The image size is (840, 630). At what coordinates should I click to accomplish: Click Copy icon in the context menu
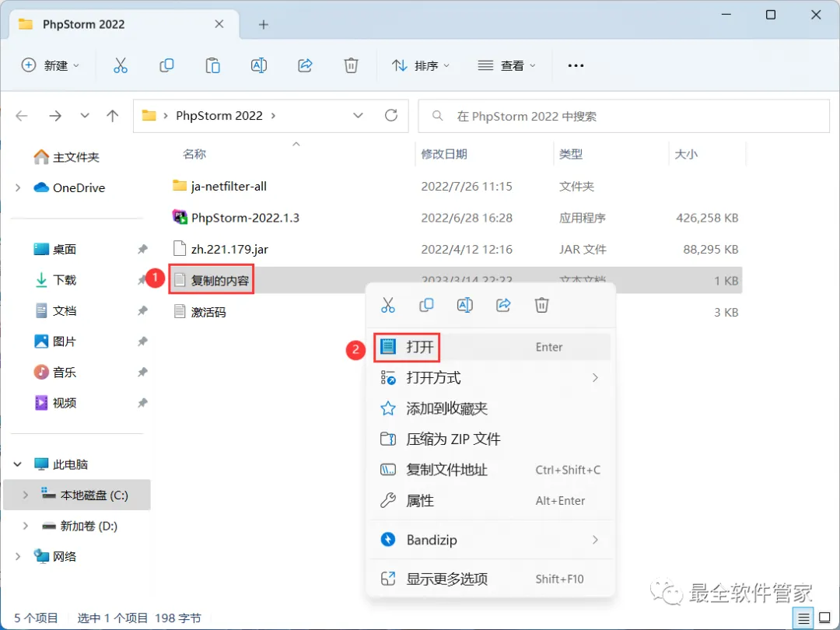[x=426, y=306]
